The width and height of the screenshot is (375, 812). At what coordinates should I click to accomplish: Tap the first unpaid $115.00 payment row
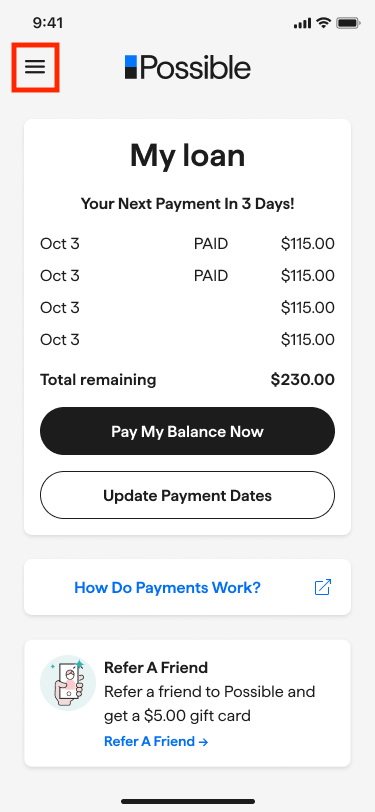coord(188,308)
